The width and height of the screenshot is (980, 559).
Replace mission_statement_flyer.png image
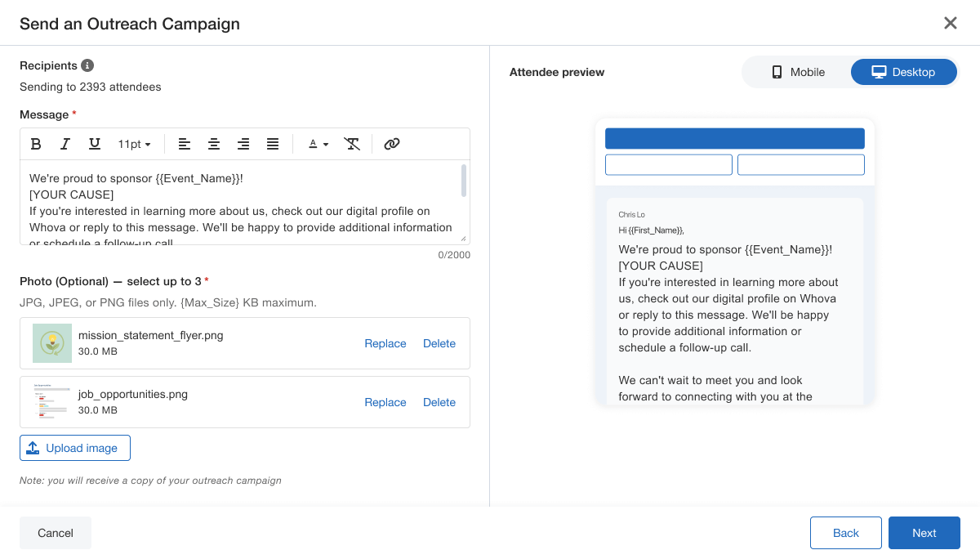385,343
